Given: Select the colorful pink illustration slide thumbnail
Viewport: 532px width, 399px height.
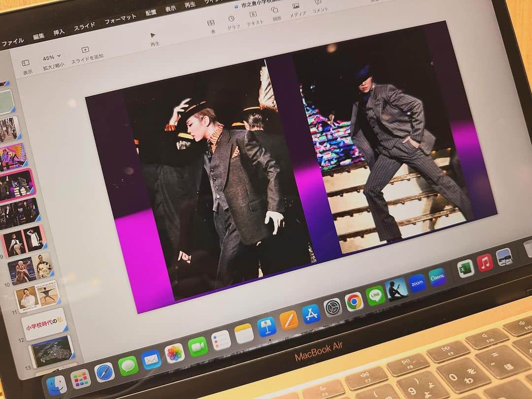Looking at the screenshot, I should click(x=13, y=157).
